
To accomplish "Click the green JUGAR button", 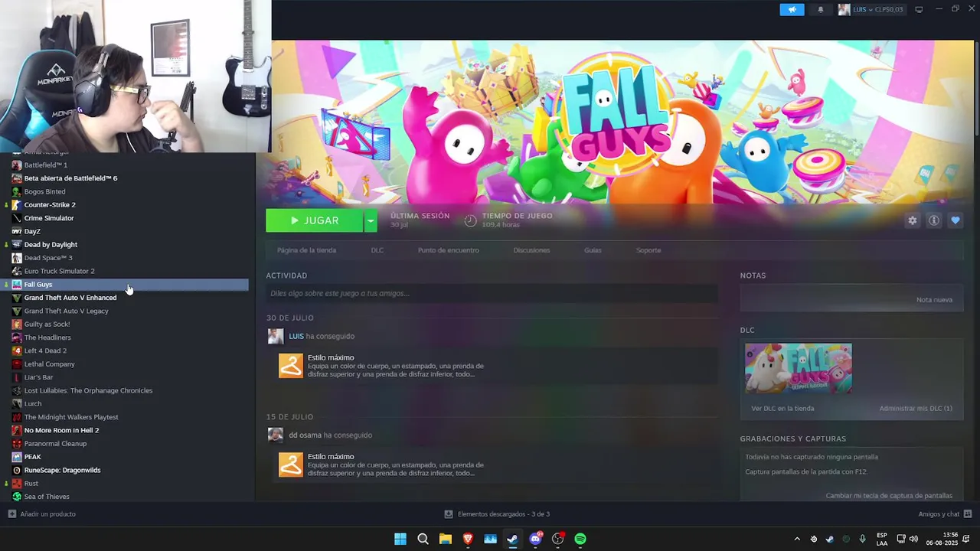I will coord(314,220).
